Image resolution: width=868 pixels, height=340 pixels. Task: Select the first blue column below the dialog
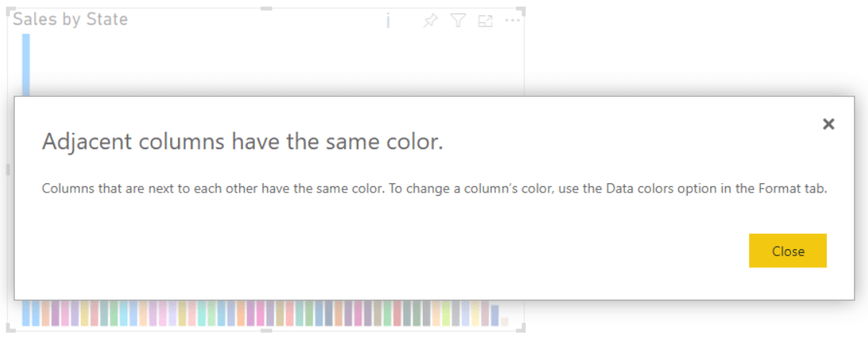[x=26, y=313]
